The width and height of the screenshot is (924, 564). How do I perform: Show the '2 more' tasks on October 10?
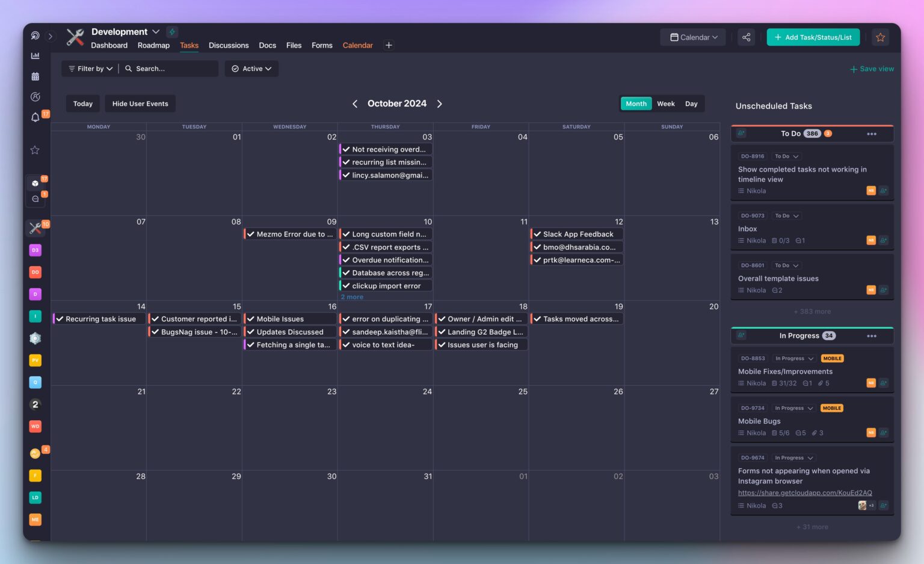tap(352, 297)
